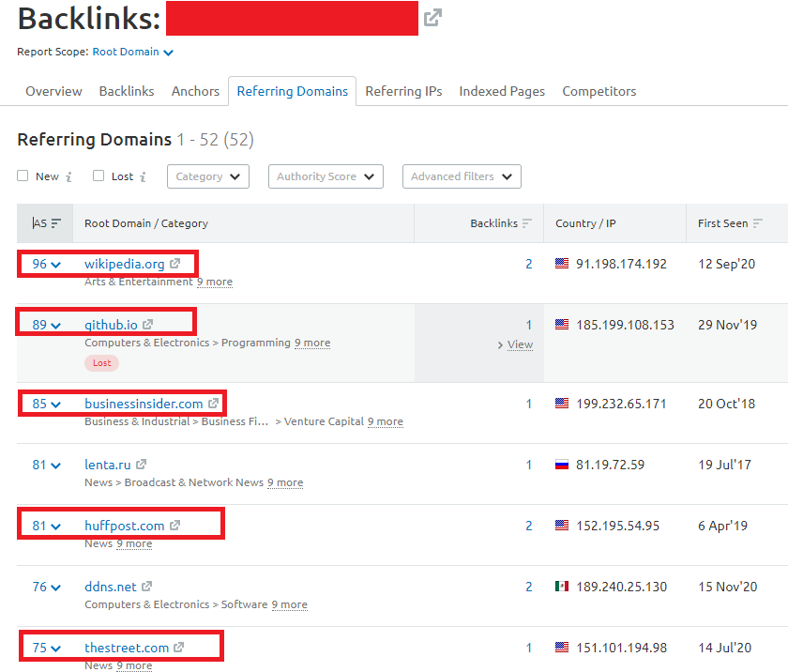The height and width of the screenshot is (672, 788).
Task: Show 9 more categories for github.io
Action: [312, 343]
